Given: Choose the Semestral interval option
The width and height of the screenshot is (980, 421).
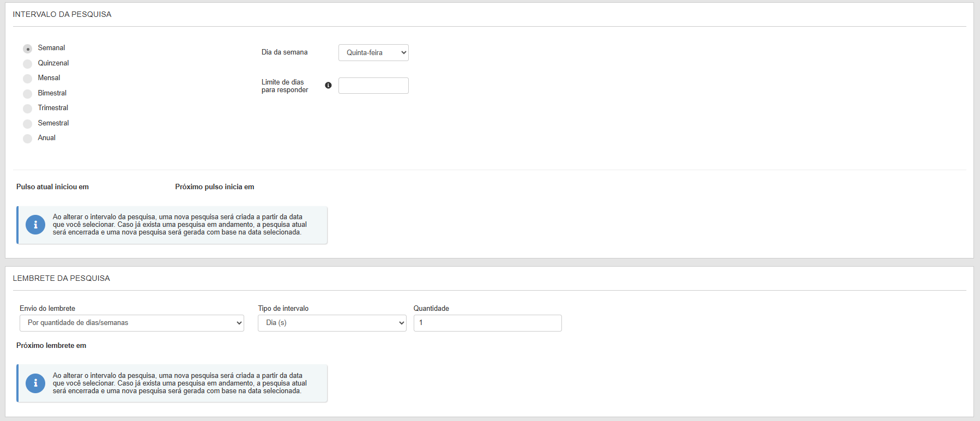Looking at the screenshot, I should (28, 124).
